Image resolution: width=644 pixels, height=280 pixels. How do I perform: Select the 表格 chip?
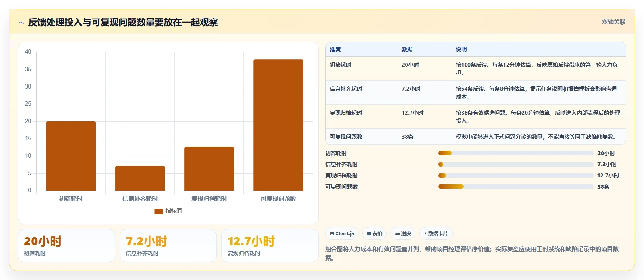(374, 233)
